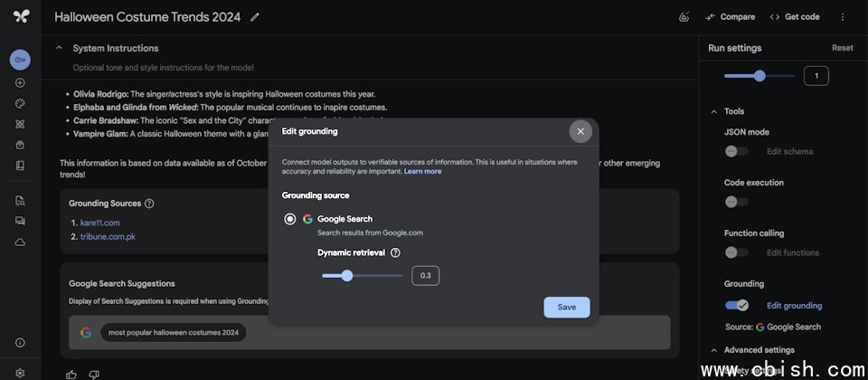
Task: Click the help icon beside Dynamic retrieval
Action: point(395,253)
